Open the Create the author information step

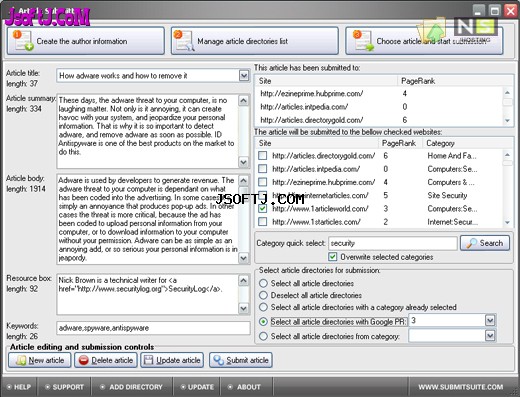point(86,41)
